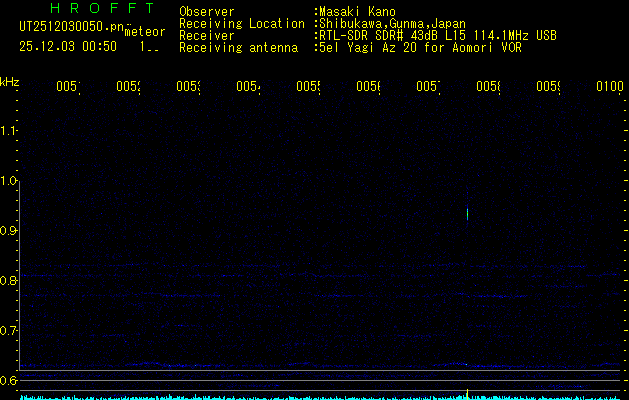Click the 1.0 kHz frequency axis mark

(x=10, y=181)
